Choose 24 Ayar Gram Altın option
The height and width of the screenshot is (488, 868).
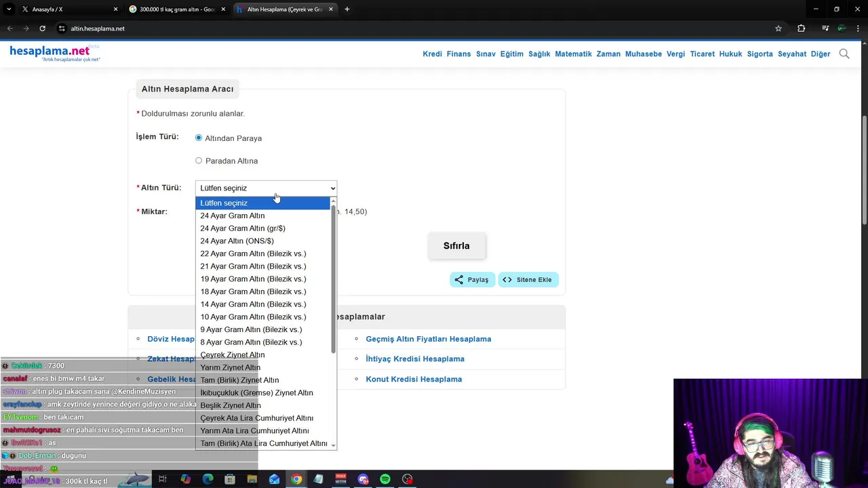(x=262, y=216)
